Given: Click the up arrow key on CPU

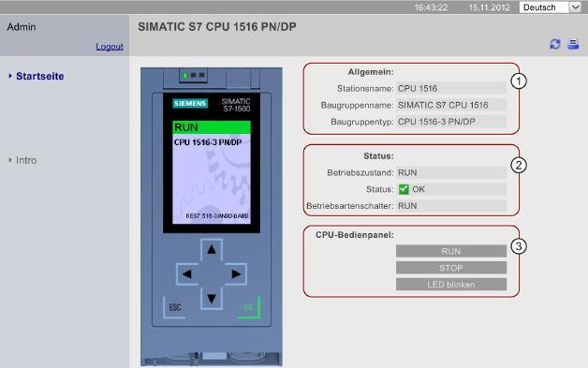Looking at the screenshot, I should (212, 249).
